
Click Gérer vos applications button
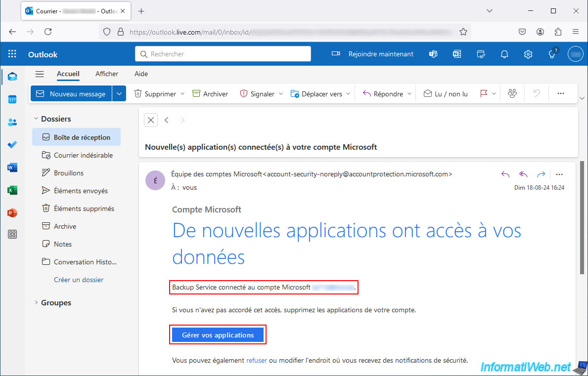click(218, 335)
